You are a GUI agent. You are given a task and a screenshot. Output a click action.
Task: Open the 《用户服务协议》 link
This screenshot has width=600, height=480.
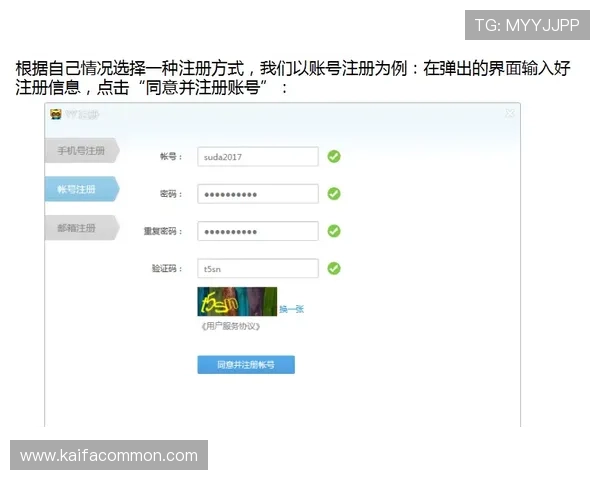tap(231, 326)
